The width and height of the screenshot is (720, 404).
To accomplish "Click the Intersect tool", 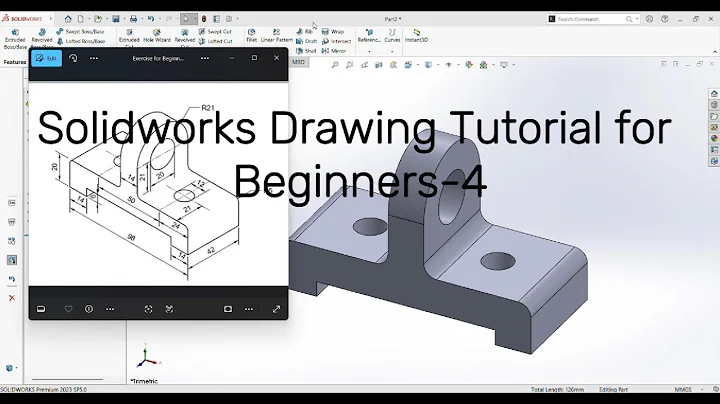I will [337, 41].
